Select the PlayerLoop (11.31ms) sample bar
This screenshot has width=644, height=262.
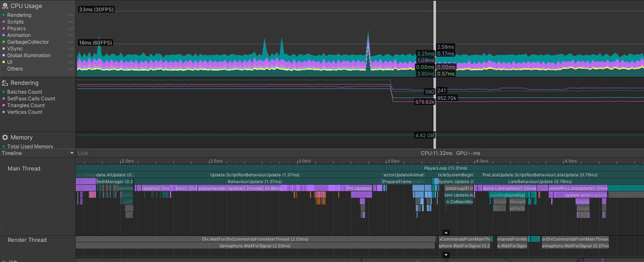point(360,168)
